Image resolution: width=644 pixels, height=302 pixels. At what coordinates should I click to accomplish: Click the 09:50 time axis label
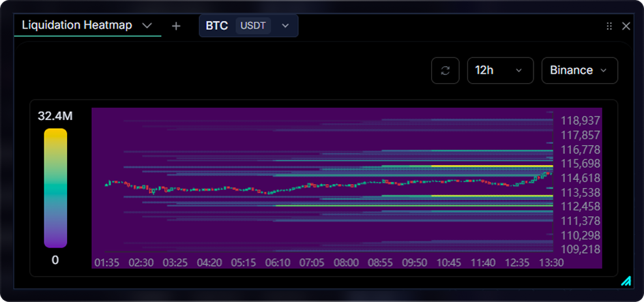click(414, 262)
